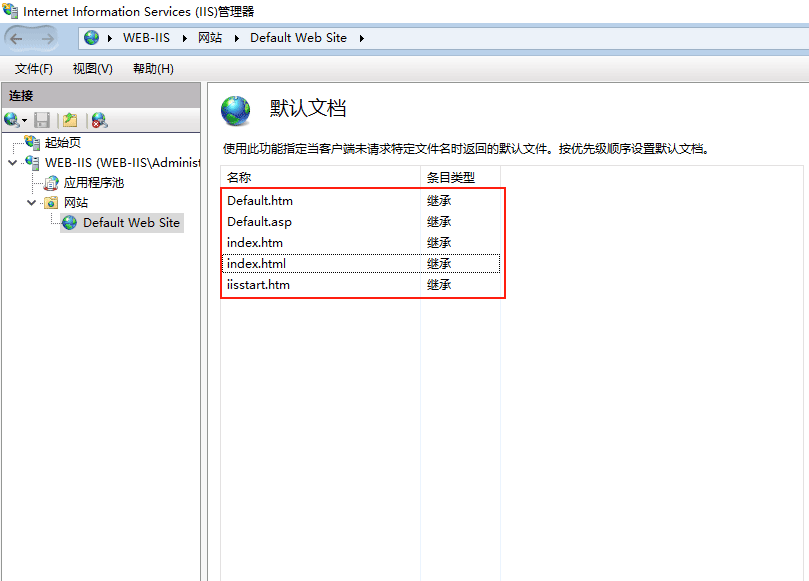
Task: Collapse the 网站 tree node
Action: pos(31,203)
